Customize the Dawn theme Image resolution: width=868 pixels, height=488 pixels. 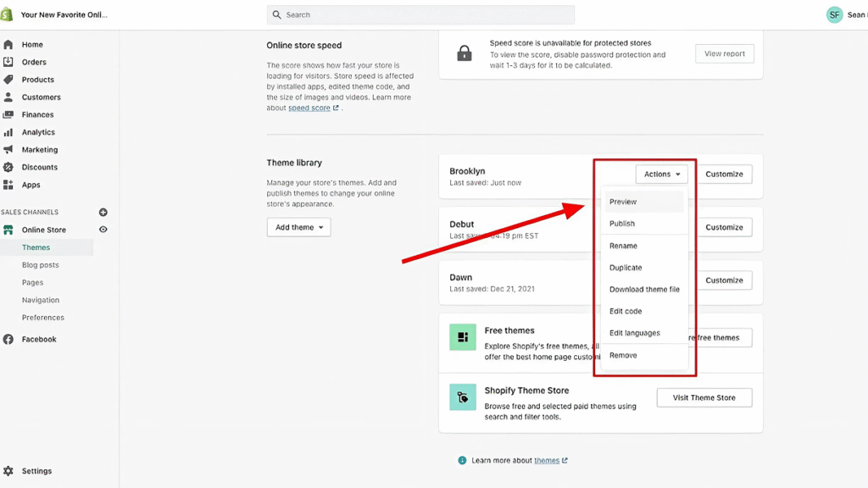(724, 280)
